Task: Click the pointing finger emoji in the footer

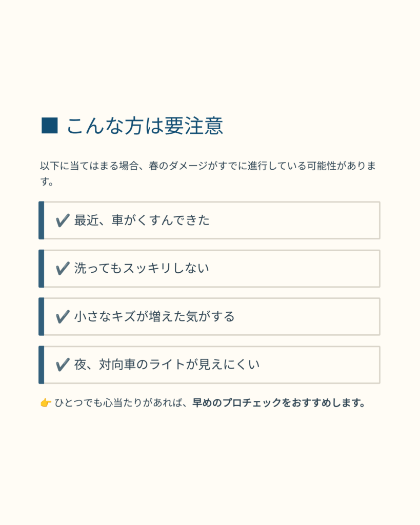Action: click(x=46, y=403)
